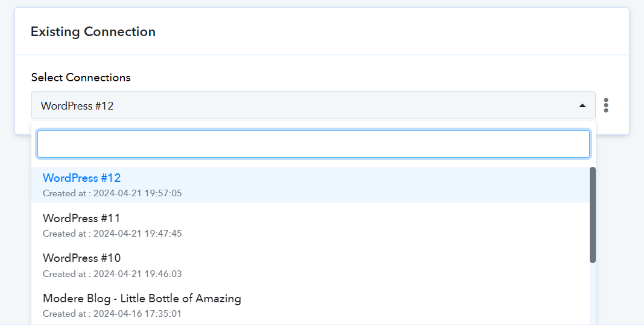Choose WordPress #11 from the list
Screen dimensions: 644x336
tap(311, 225)
